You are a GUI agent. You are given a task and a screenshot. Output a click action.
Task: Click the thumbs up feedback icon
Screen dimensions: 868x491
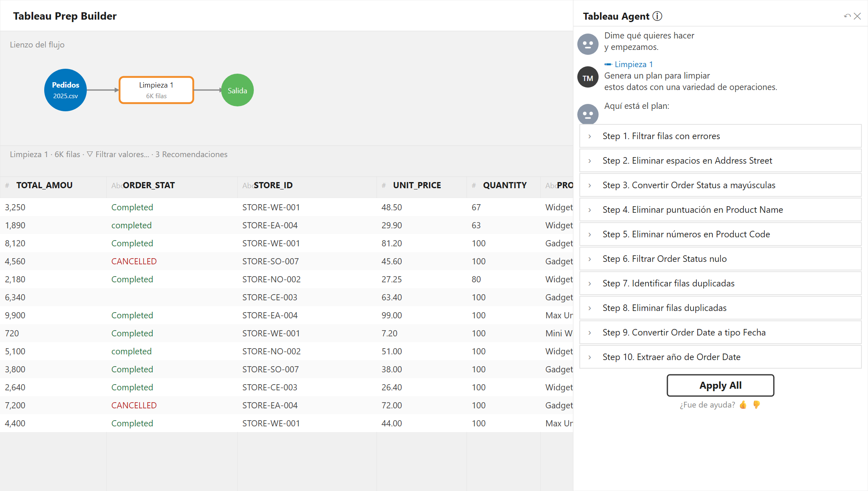click(x=743, y=405)
